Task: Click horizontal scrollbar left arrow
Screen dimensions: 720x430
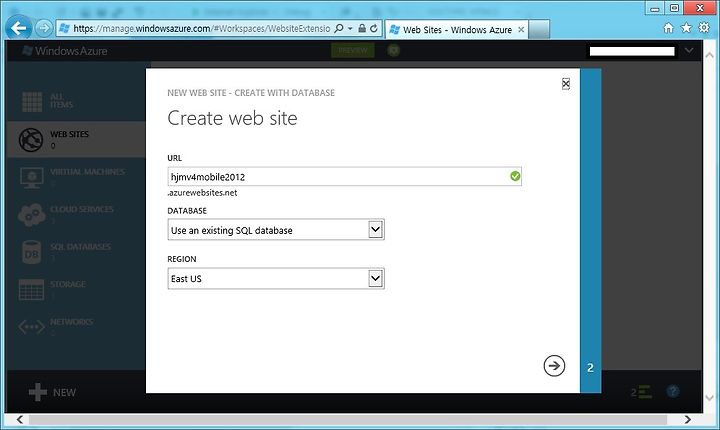Action: click(x=19, y=419)
